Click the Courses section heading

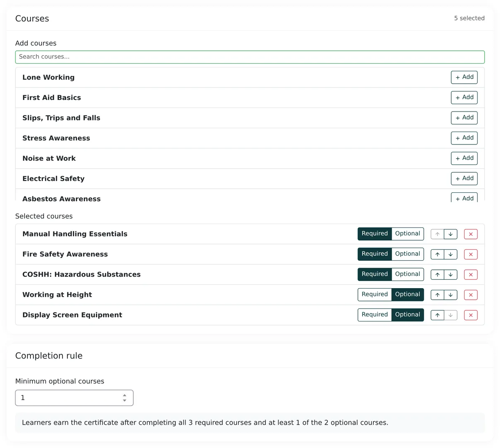point(32,19)
